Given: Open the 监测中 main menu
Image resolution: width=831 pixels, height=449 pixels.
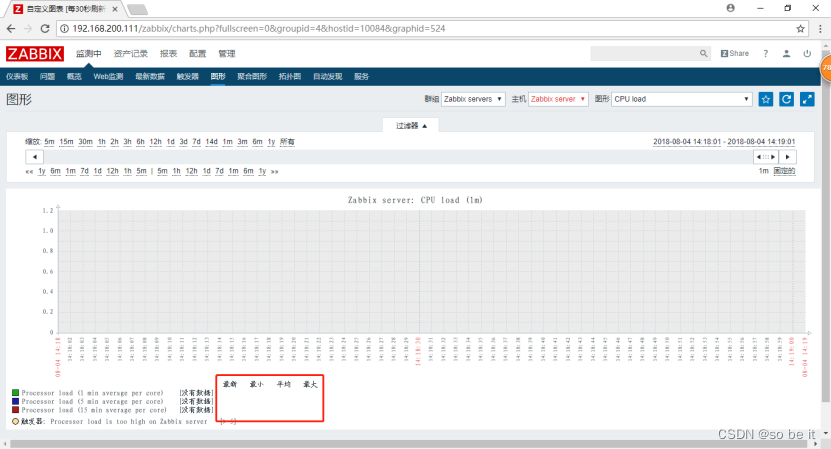Looking at the screenshot, I should coord(89,54).
